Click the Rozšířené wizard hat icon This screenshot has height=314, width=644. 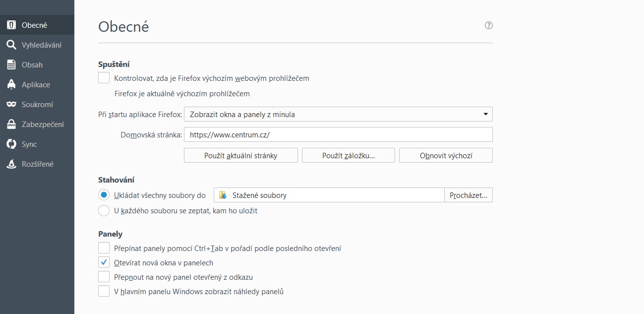[x=11, y=164]
